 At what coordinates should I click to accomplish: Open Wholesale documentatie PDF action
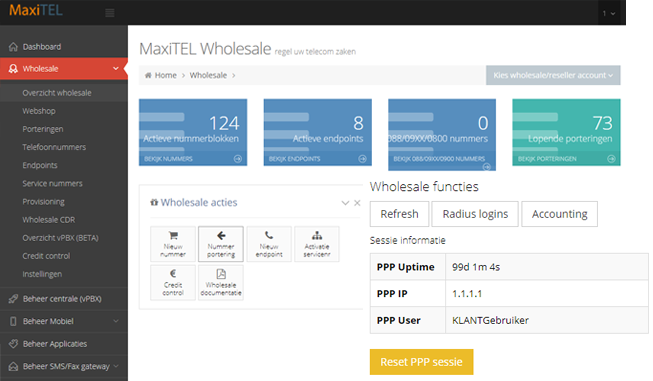coord(221,282)
